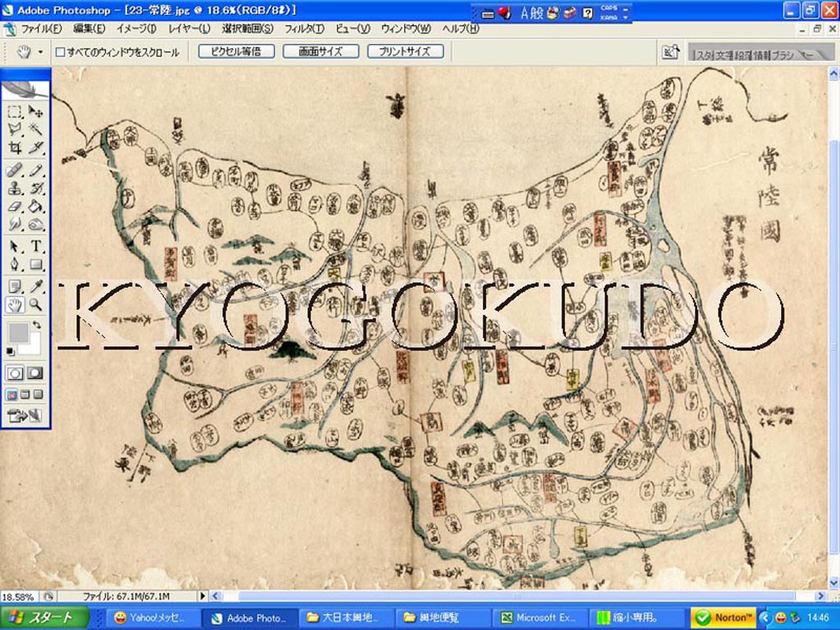The width and height of the screenshot is (840, 630).
Task: Toggle KANA indicator on IME bar
Action: [x=609, y=17]
